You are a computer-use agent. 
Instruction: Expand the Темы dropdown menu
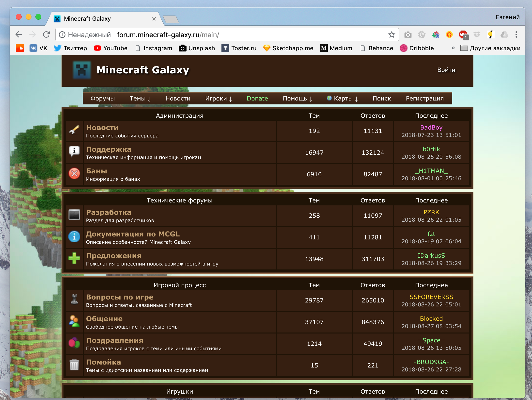140,99
